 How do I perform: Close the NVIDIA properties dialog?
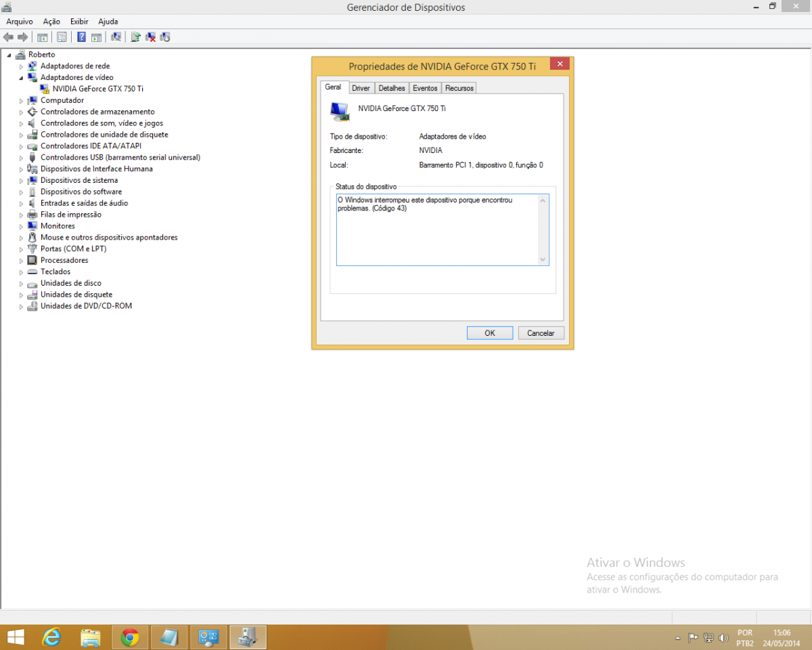click(x=559, y=64)
